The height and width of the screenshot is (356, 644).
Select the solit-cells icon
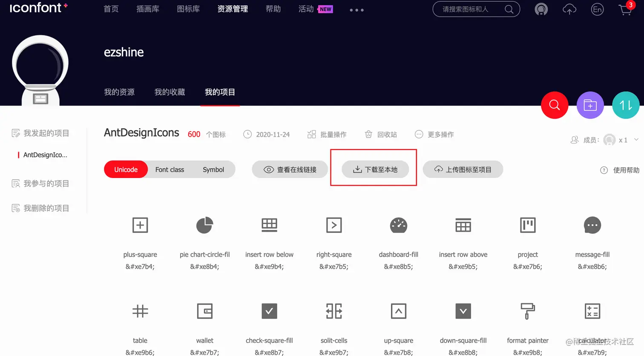tap(334, 311)
